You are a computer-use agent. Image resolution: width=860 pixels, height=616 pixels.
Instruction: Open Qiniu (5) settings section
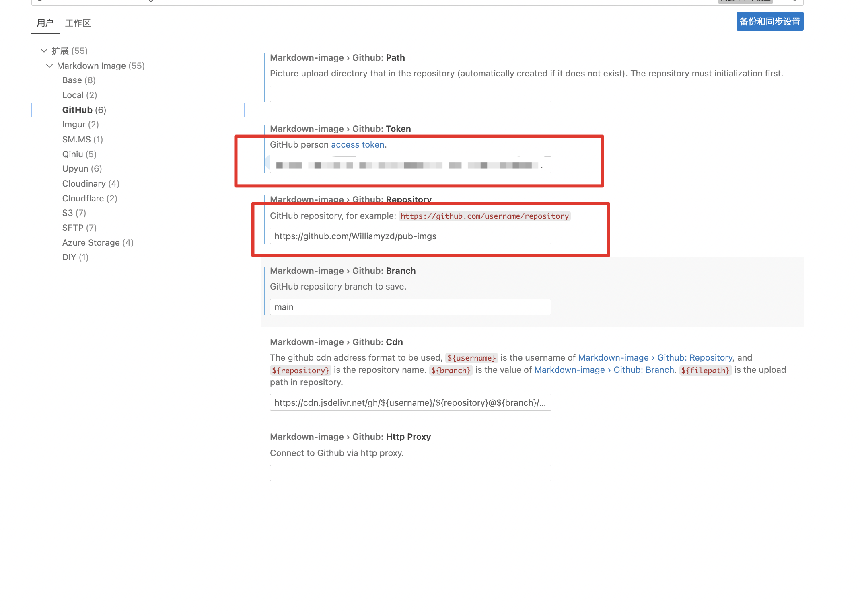coord(79,154)
